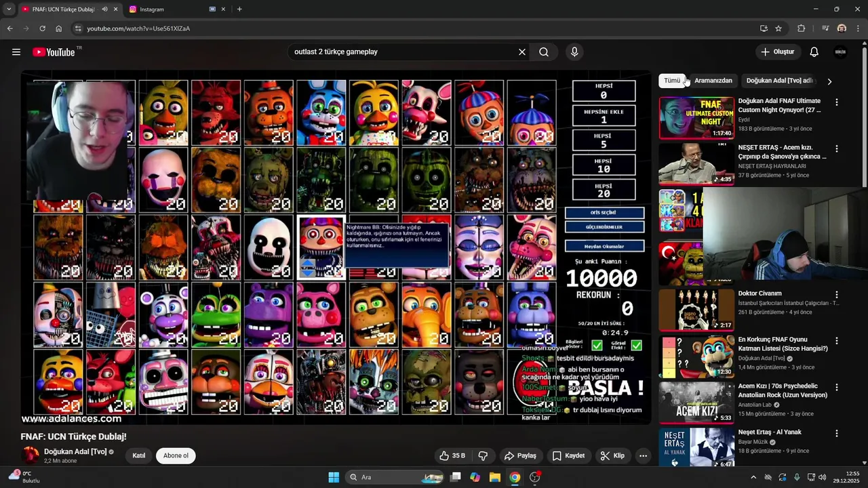Open the weather widget on the taskbar
Screen dimensions: 868x488
[25, 477]
